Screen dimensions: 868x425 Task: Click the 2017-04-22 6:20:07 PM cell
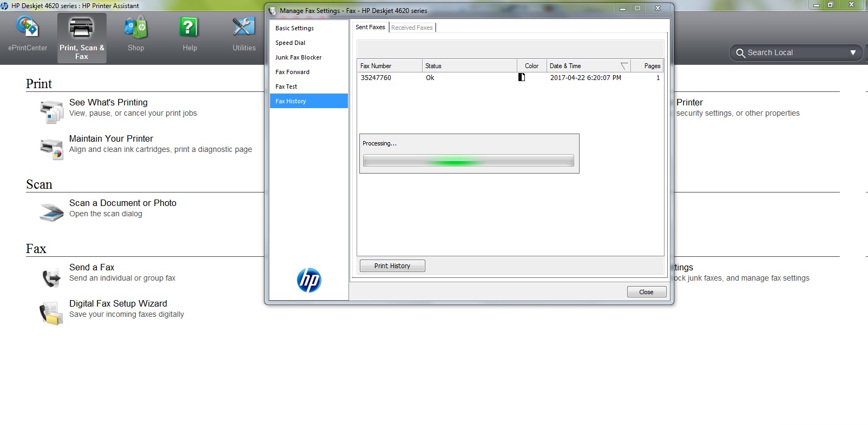(586, 78)
